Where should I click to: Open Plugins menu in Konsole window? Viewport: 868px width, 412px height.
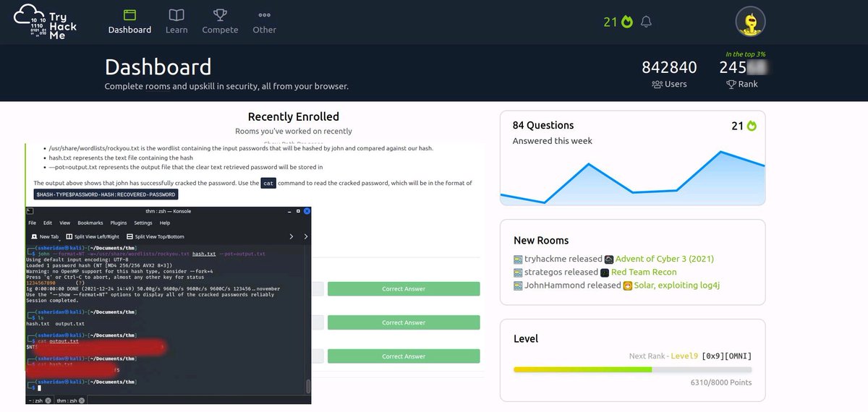pos(119,223)
